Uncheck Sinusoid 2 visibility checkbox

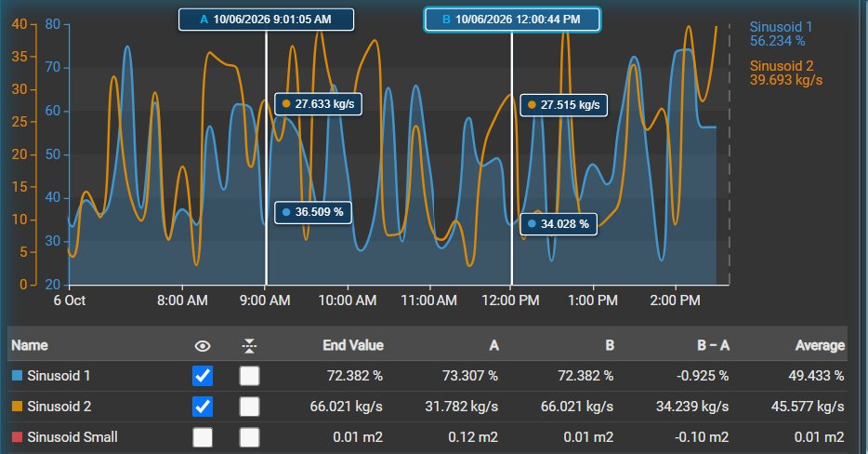203,407
